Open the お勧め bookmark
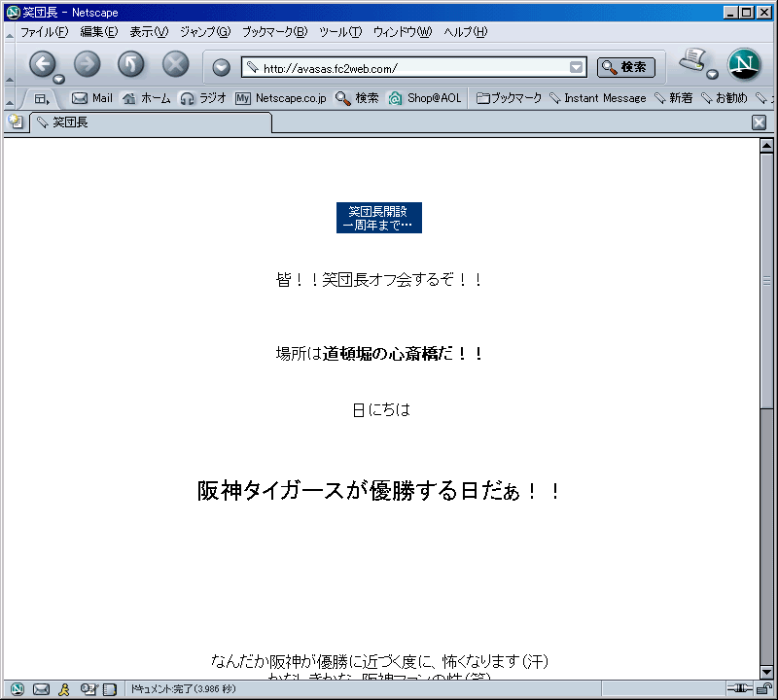The width and height of the screenshot is (778, 700). [x=724, y=98]
